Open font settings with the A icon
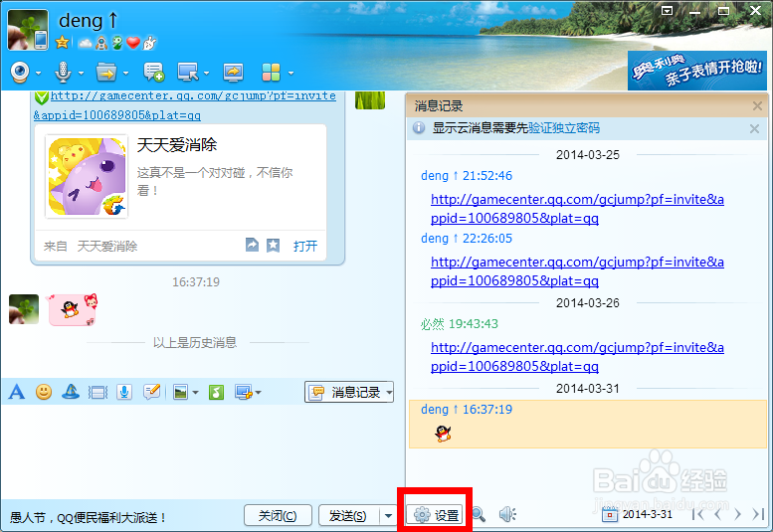The width and height of the screenshot is (773, 532). coord(17,392)
